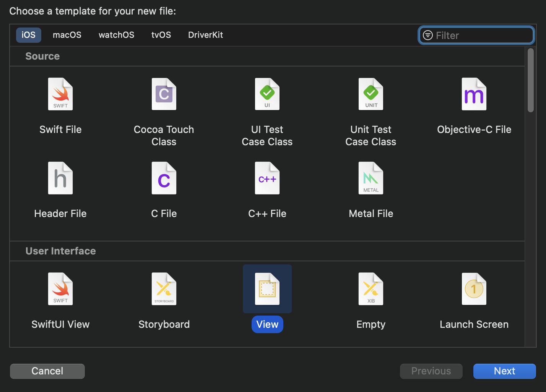The height and width of the screenshot is (392, 546).
Task: Select the Swift File template icon
Action: [60, 94]
